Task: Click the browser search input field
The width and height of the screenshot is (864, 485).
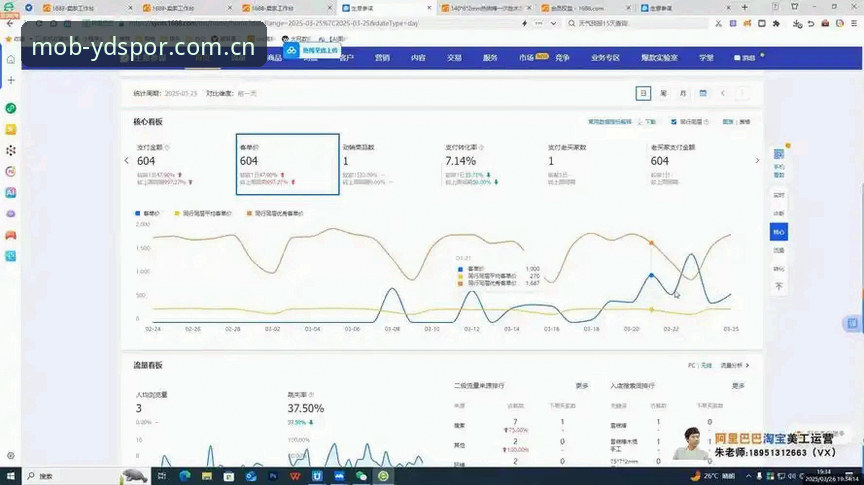Action: click(639, 24)
